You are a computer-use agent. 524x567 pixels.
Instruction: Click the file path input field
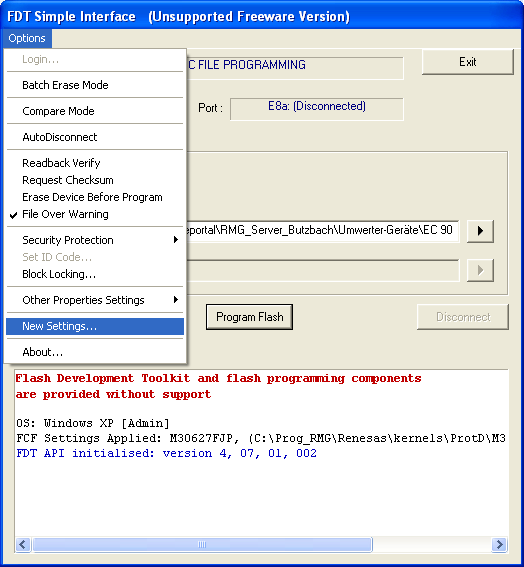tap(323, 231)
